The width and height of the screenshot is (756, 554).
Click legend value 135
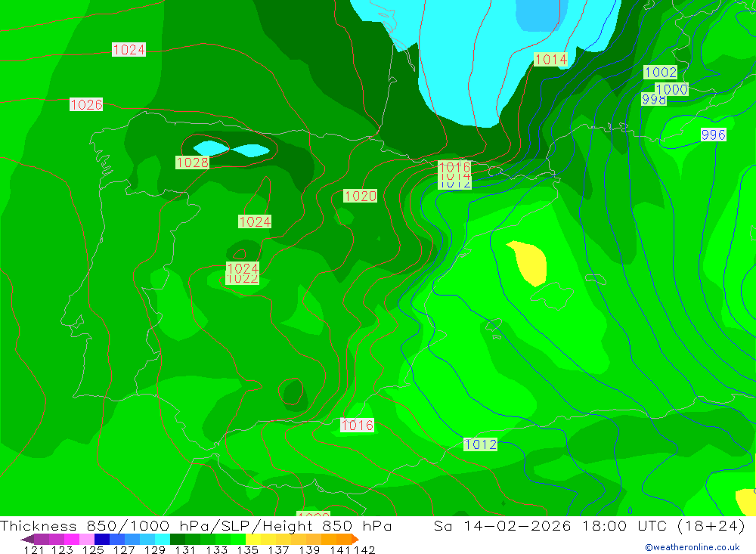[247, 549]
